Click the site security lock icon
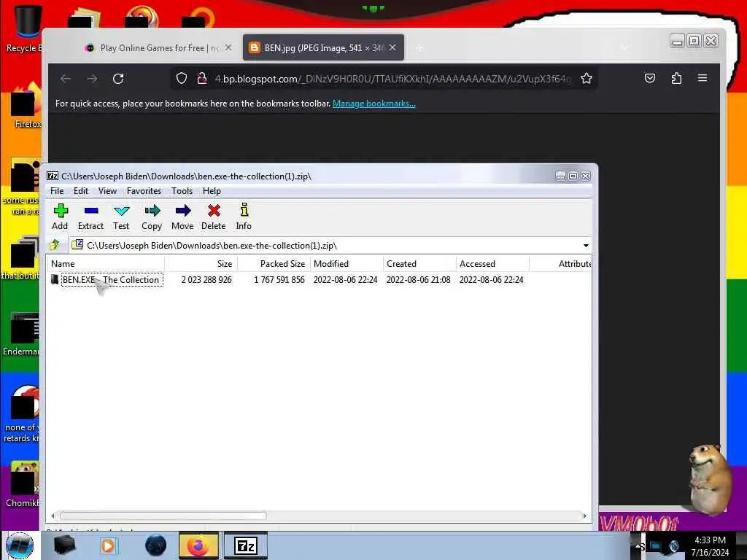The width and height of the screenshot is (747, 560). (x=202, y=79)
